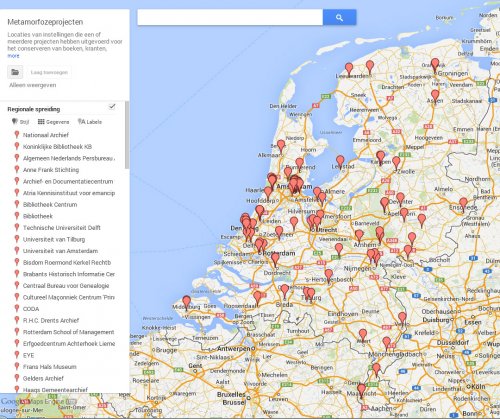Click the map pin at Venlo
Screen dimensions: 500x419
(x=402, y=318)
